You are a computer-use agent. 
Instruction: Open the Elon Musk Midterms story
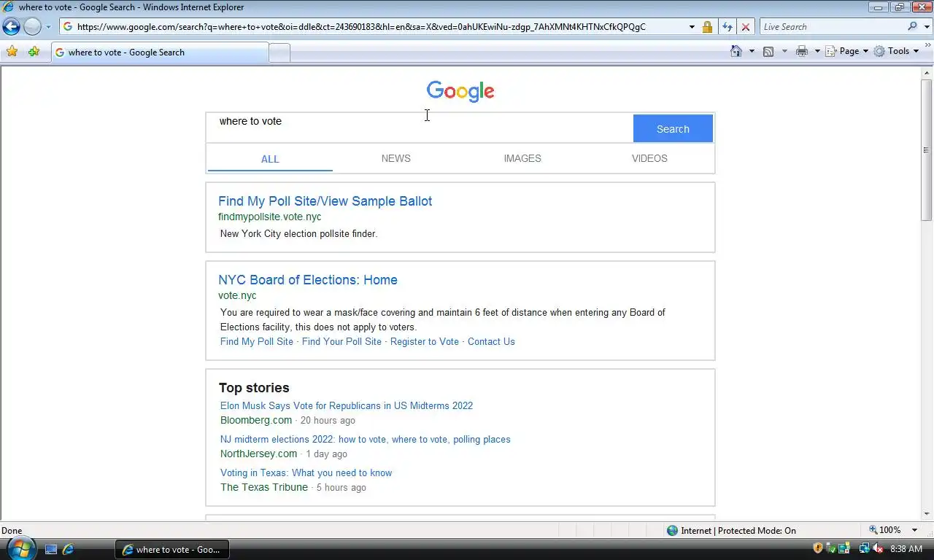(347, 405)
